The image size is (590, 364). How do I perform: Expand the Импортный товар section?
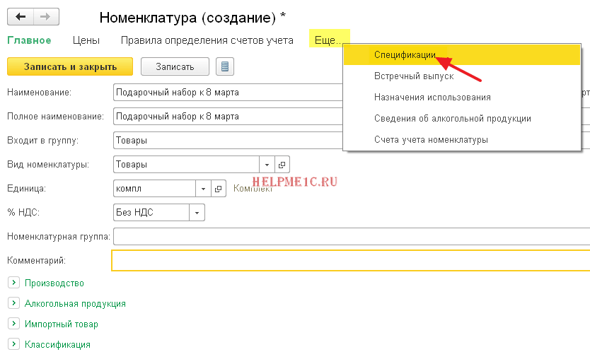[x=13, y=324]
